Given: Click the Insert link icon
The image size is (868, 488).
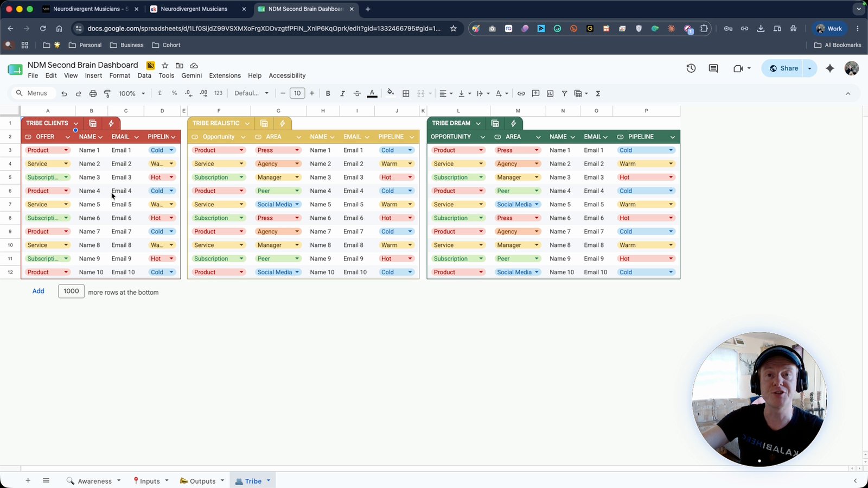Looking at the screenshot, I should coord(521,93).
